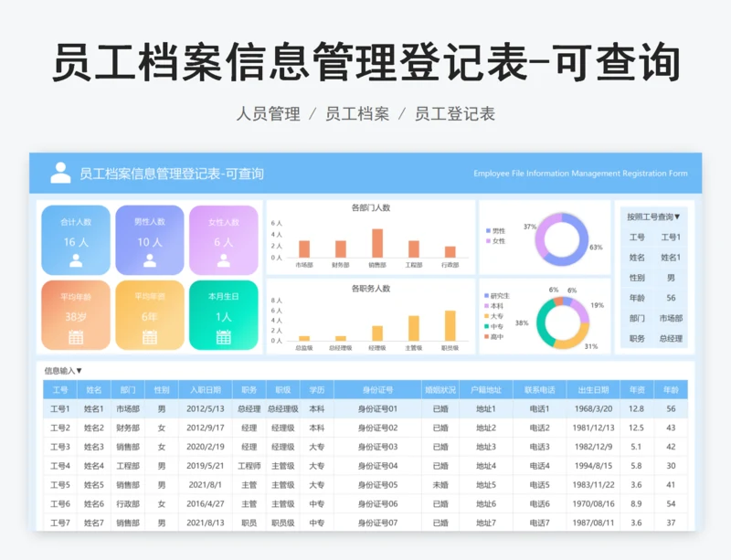The width and height of the screenshot is (731, 560).
Task: Select the 地址7 cell
Action: (486, 523)
